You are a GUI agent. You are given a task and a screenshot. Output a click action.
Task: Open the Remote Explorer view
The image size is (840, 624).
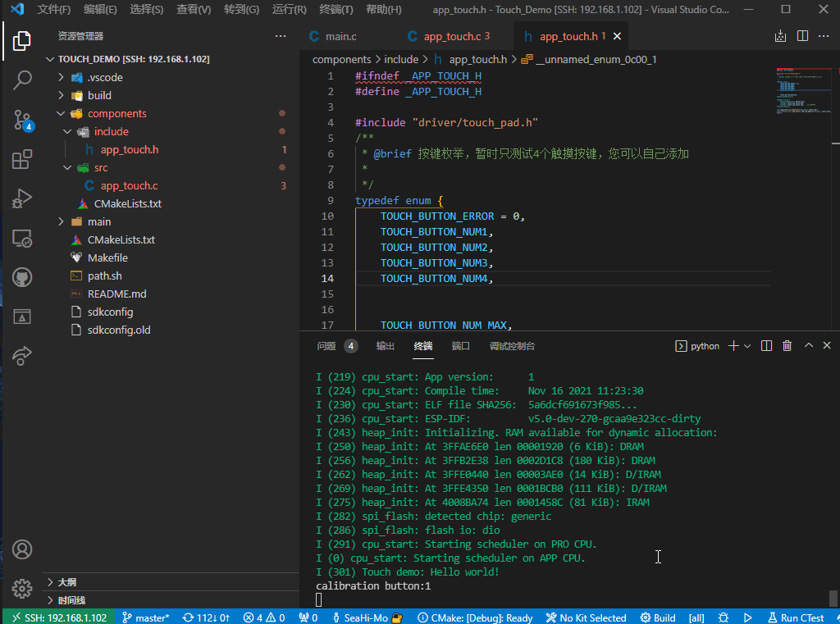(22, 239)
